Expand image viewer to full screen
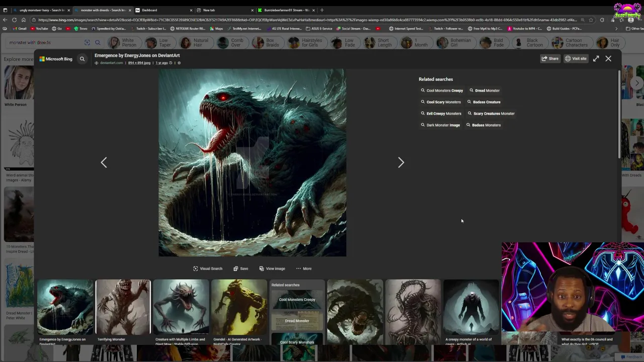 [596, 59]
